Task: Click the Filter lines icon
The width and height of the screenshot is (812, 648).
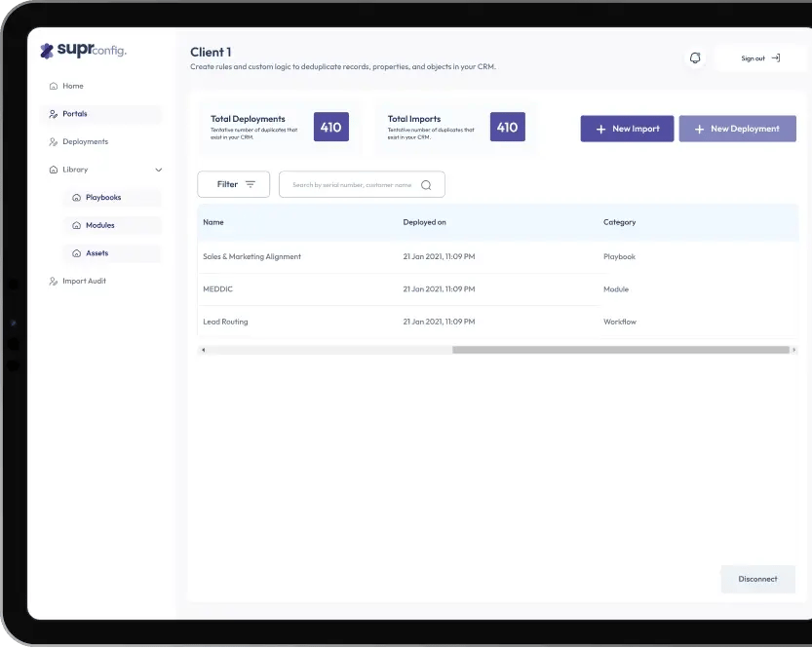Action: click(x=251, y=184)
